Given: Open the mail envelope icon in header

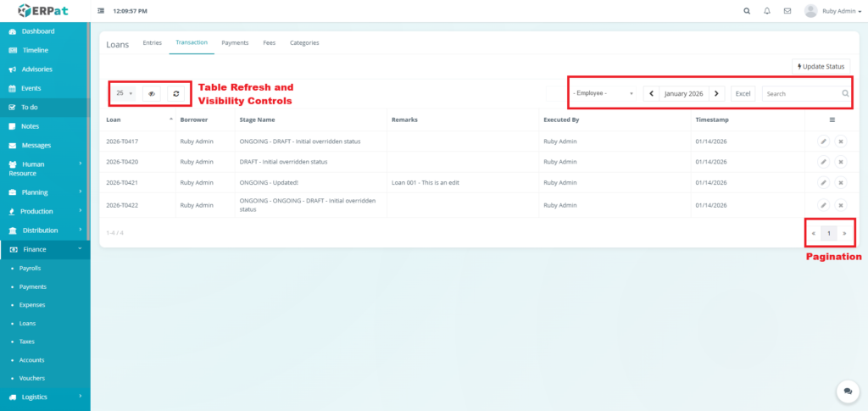Looking at the screenshot, I should coord(787,11).
